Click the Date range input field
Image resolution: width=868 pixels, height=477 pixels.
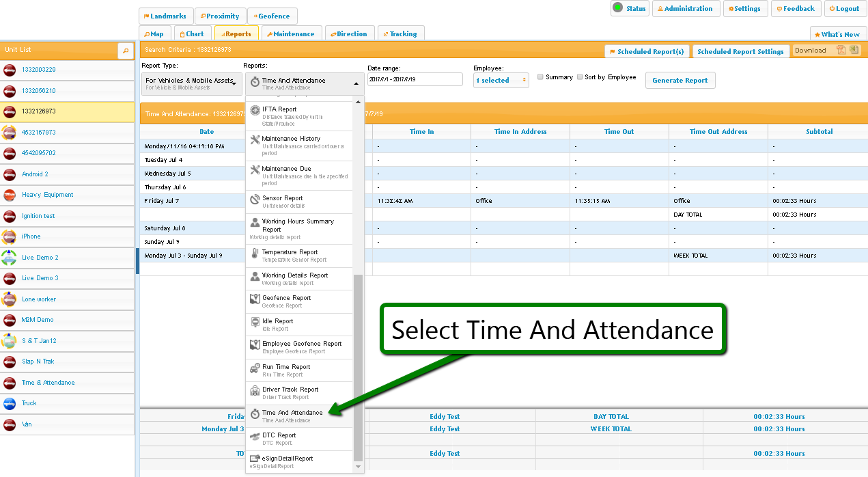(415, 79)
